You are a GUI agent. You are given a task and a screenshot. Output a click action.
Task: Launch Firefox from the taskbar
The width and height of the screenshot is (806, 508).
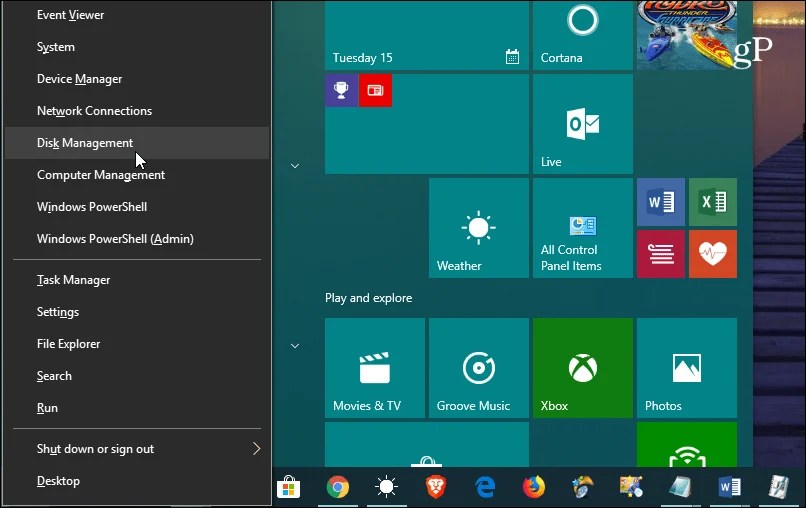pos(534,487)
